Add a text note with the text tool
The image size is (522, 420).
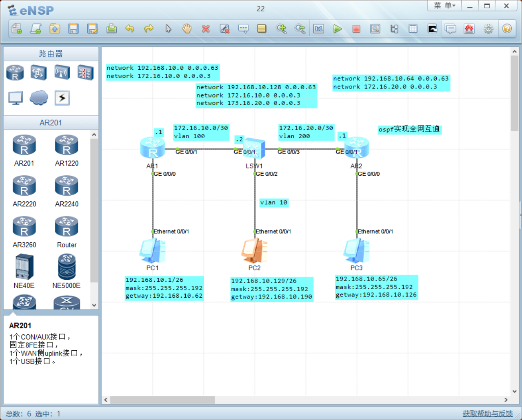[243, 29]
